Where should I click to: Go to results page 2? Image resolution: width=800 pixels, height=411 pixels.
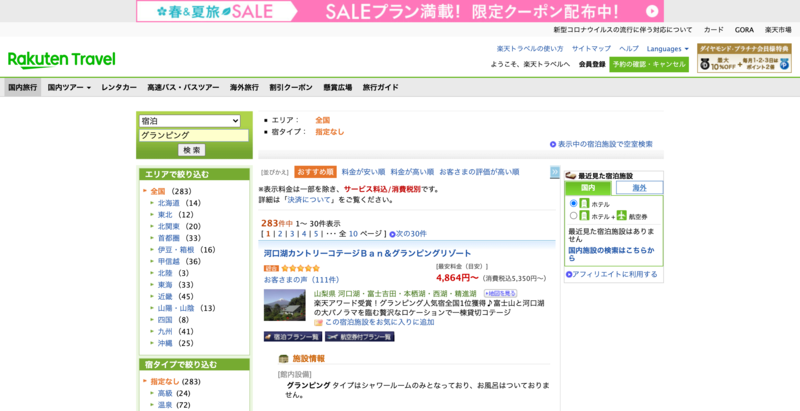(280, 234)
